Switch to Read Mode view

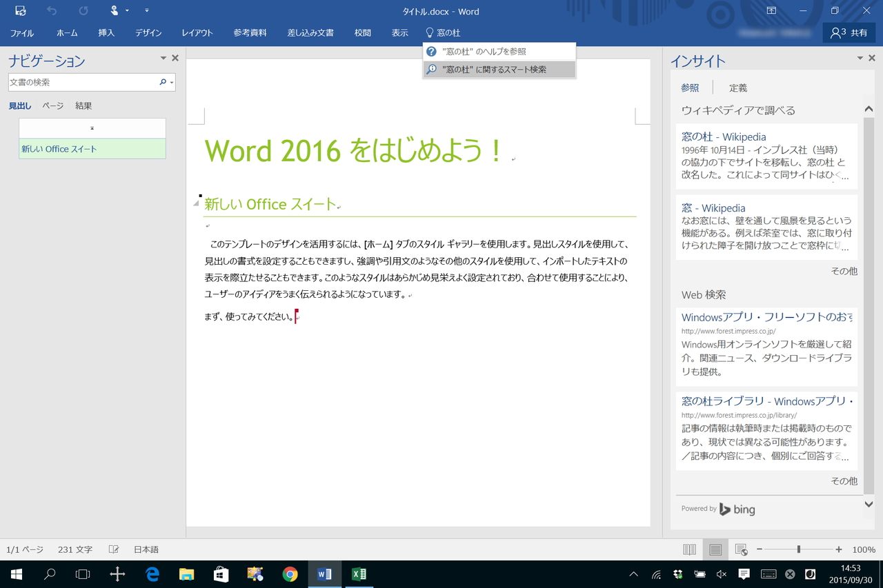point(689,549)
